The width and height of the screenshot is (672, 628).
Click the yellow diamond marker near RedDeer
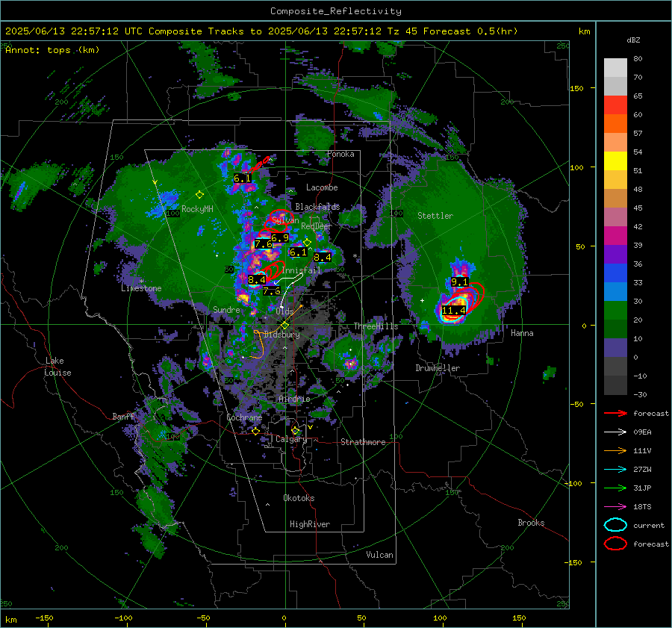(x=307, y=243)
